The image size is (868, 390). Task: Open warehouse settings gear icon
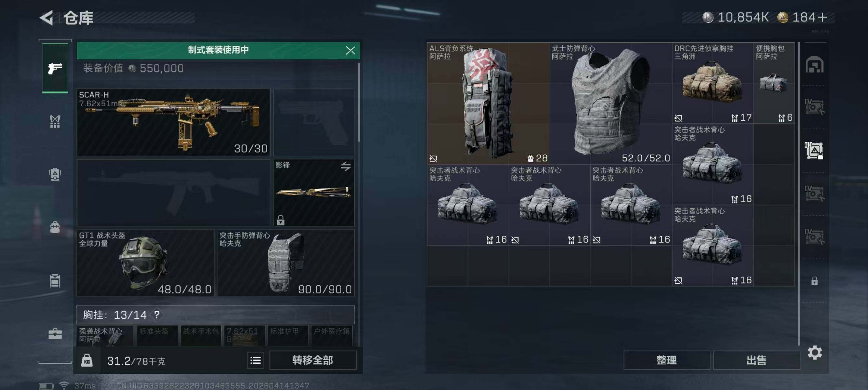[x=814, y=353]
